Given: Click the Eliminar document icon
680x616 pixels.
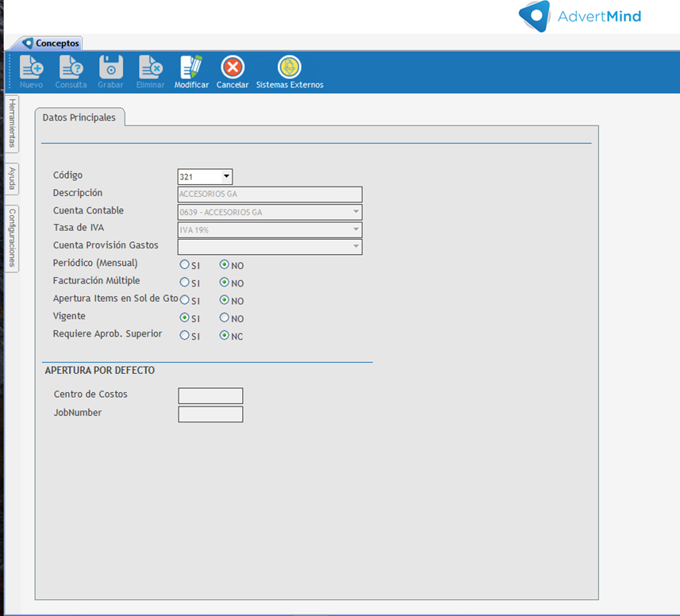Looking at the screenshot, I should 151,67.
